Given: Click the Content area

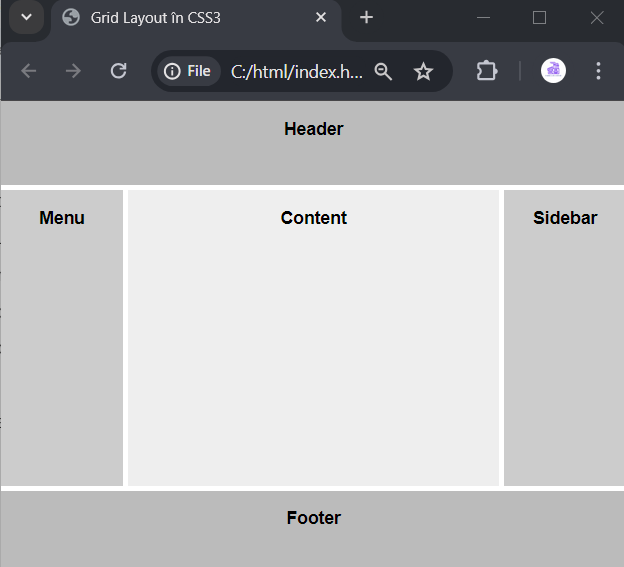Looking at the screenshot, I should point(314,338).
